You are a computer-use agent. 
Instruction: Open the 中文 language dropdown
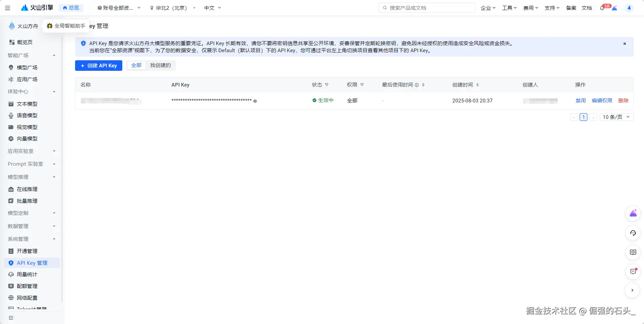point(213,8)
